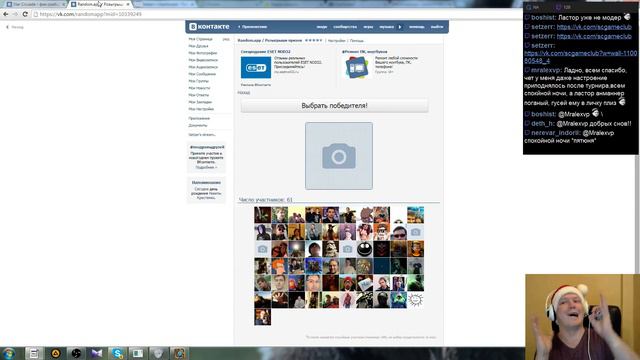Click nerevar_indoril username in chat
Viewport: 640px width, 360px height.
click(x=556, y=133)
